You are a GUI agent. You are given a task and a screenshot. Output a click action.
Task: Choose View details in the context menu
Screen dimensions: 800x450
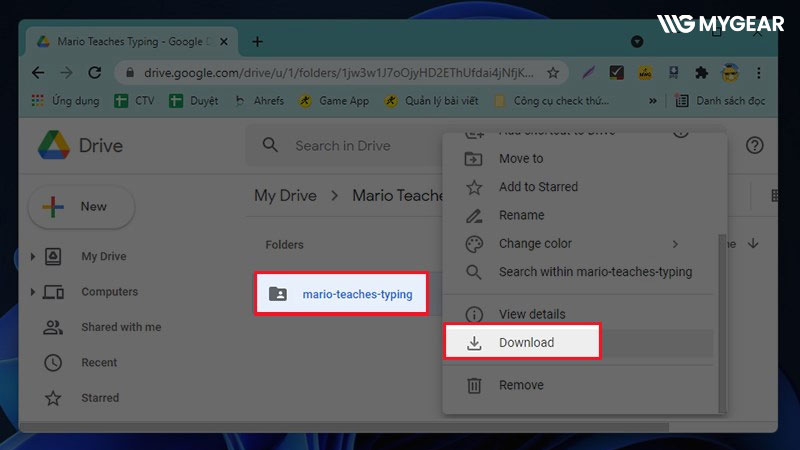tap(578, 314)
